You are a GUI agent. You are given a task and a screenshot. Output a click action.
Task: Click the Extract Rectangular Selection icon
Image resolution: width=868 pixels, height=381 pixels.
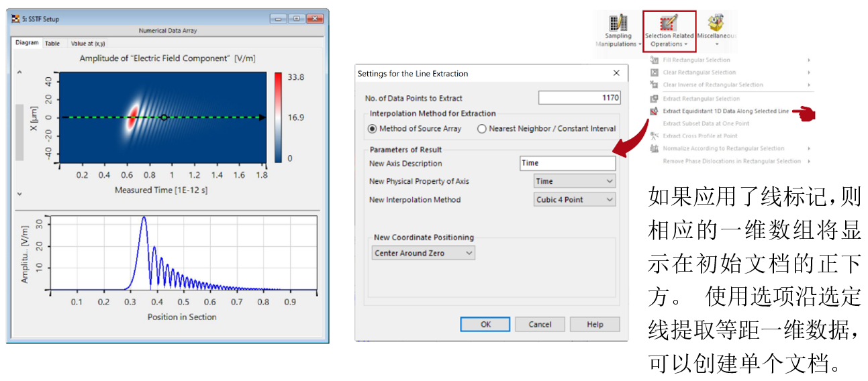(x=654, y=99)
